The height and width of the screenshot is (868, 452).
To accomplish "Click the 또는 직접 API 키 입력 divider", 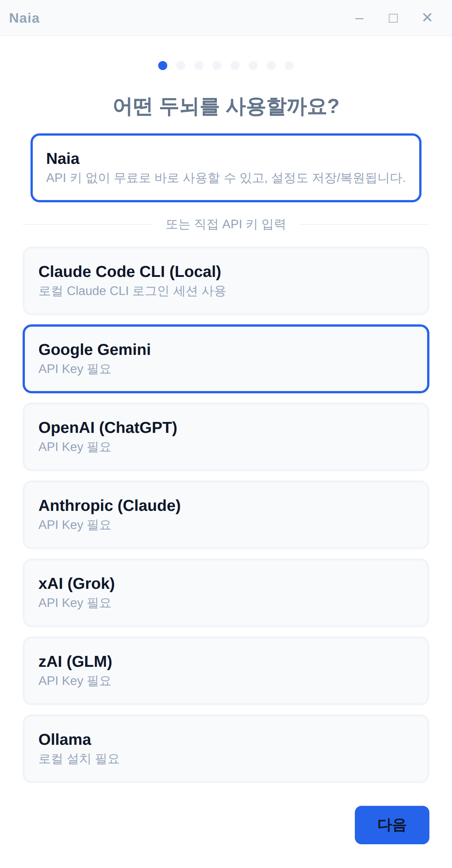I will [226, 224].
